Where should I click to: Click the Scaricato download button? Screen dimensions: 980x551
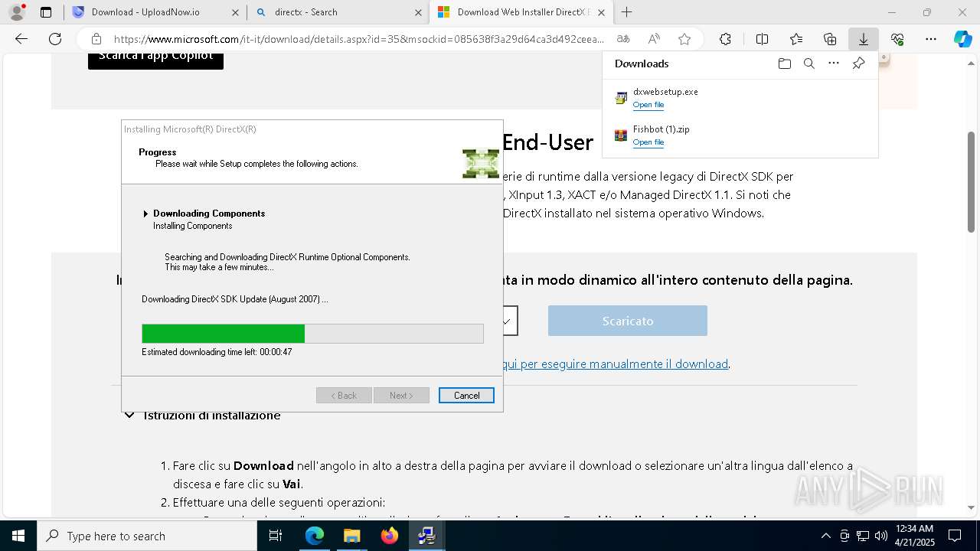(628, 321)
